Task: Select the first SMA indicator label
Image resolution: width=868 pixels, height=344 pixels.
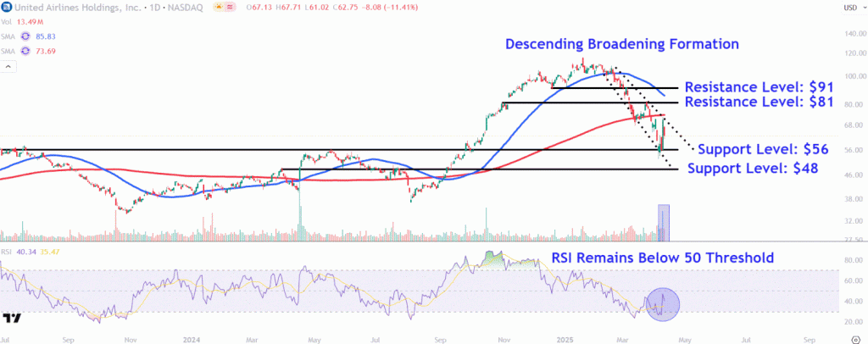Action: click(x=8, y=36)
